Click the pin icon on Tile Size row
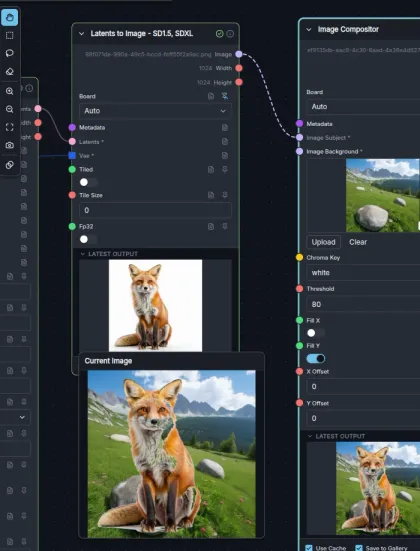Image resolution: width=420 pixels, height=551 pixels. tap(225, 195)
